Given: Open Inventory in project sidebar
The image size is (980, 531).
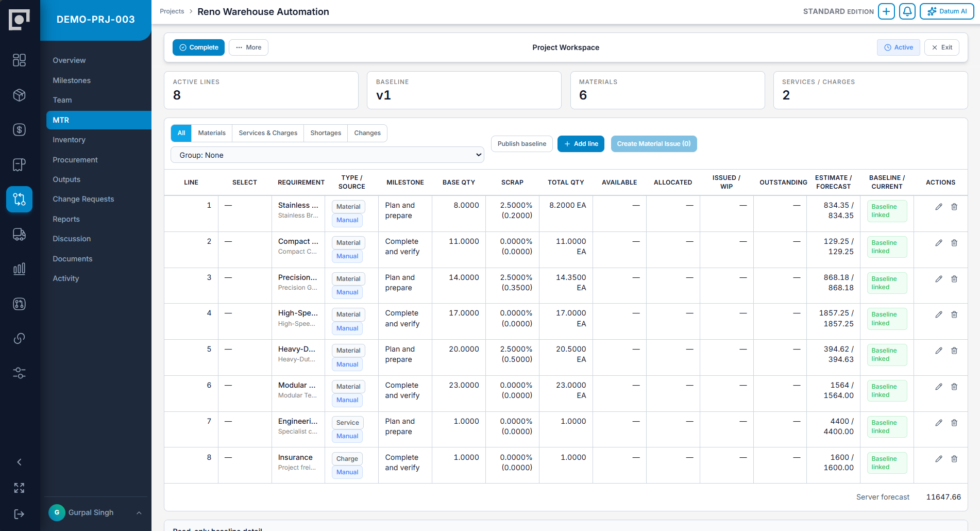Looking at the screenshot, I should pyautogui.click(x=69, y=140).
